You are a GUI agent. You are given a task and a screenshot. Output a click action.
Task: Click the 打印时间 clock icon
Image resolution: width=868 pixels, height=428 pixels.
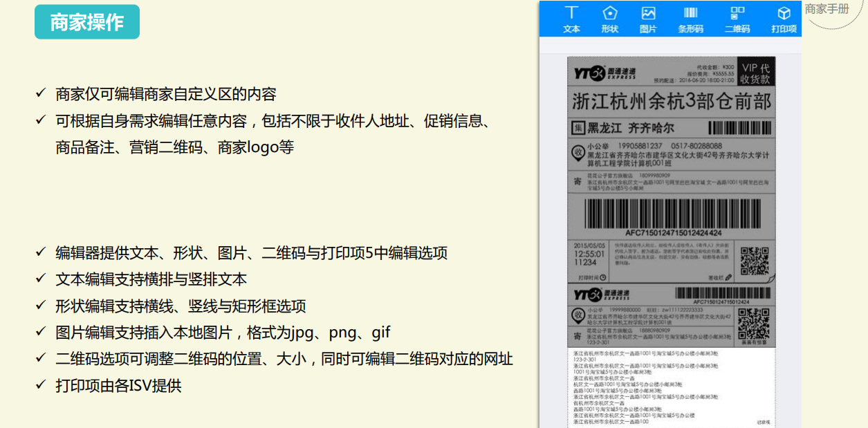[x=603, y=277]
